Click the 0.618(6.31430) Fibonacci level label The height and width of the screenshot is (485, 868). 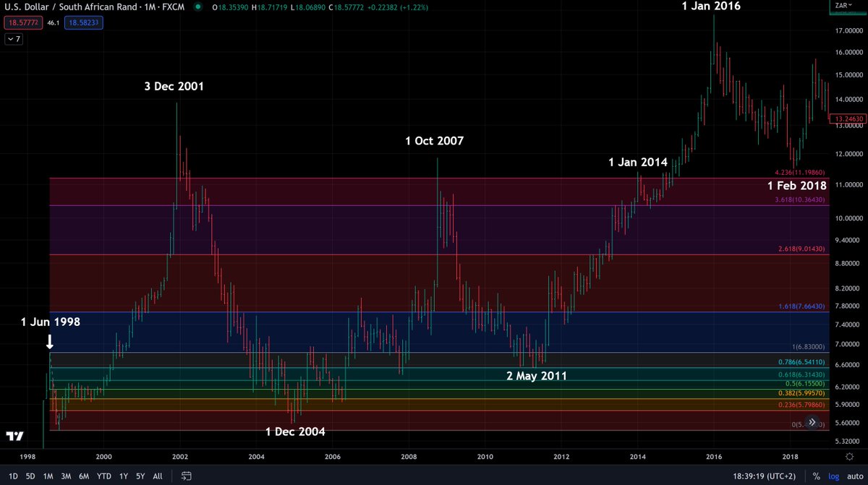(x=800, y=374)
